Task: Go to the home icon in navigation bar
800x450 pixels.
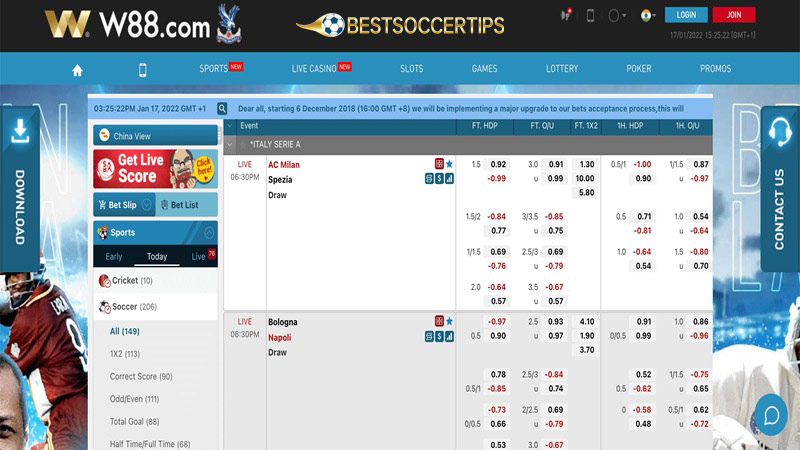Action: 77,70
